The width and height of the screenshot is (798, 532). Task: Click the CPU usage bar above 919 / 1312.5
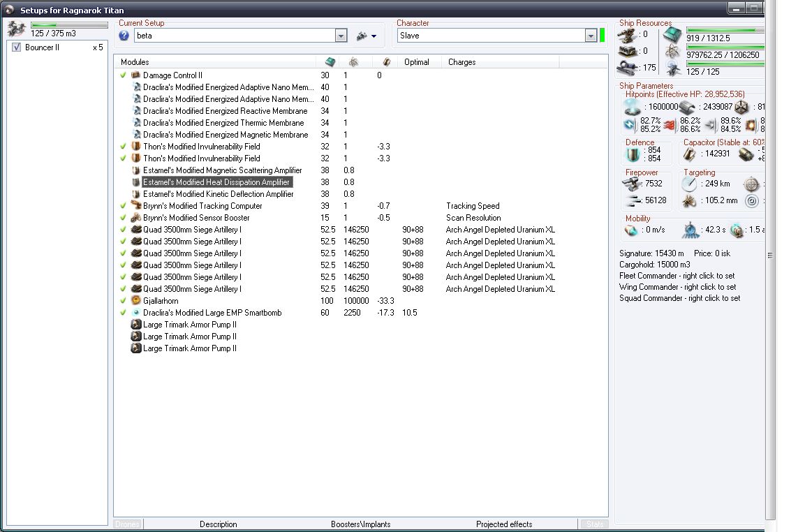pos(725,30)
